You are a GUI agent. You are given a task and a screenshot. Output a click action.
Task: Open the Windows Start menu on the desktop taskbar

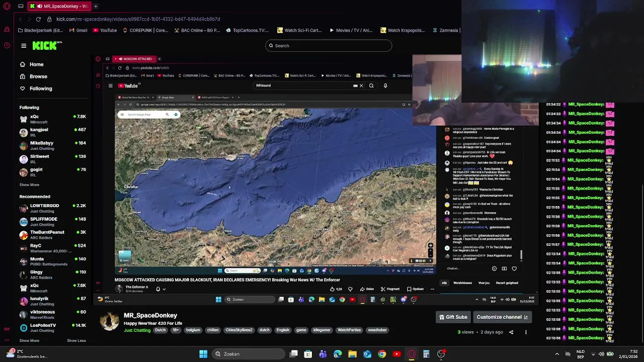203,354
